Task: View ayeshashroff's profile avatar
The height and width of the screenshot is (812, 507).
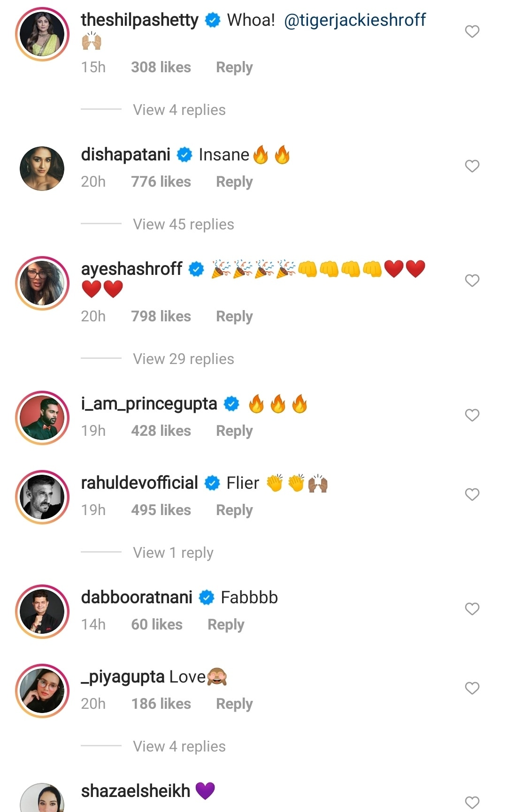Action: 42,283
